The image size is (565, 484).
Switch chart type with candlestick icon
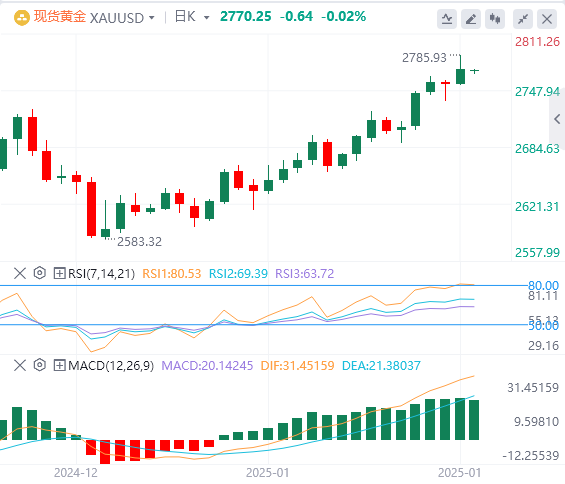tap(495, 19)
